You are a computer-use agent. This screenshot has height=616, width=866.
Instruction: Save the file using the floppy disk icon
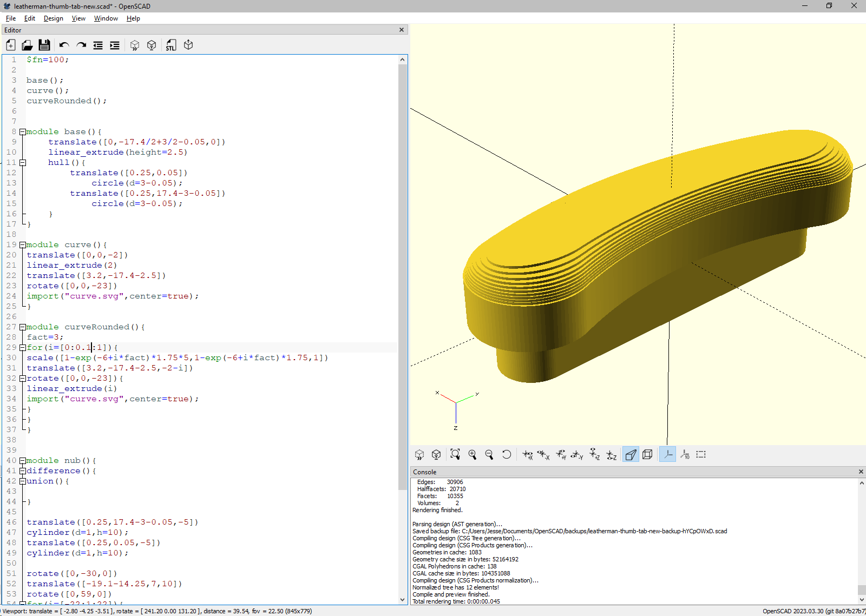(44, 45)
